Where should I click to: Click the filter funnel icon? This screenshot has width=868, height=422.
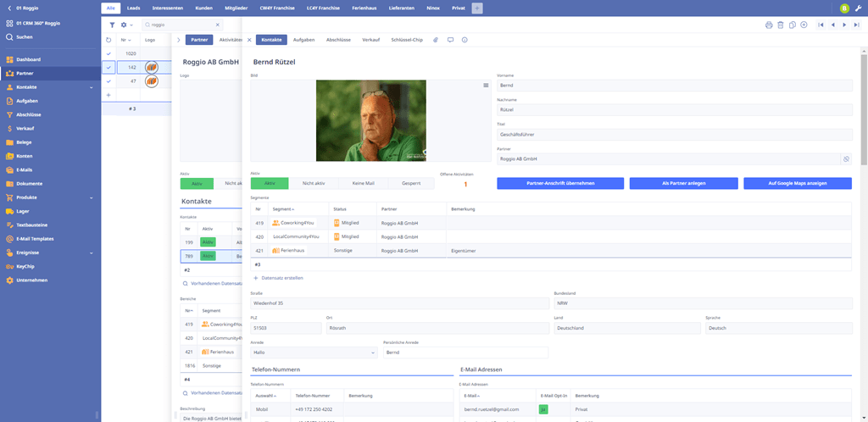pyautogui.click(x=112, y=25)
